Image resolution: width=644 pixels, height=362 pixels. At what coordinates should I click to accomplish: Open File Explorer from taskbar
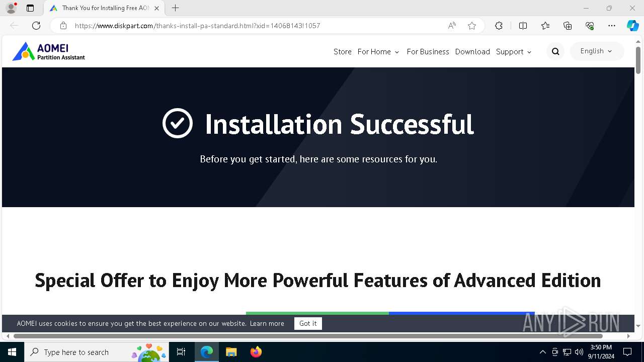231,352
